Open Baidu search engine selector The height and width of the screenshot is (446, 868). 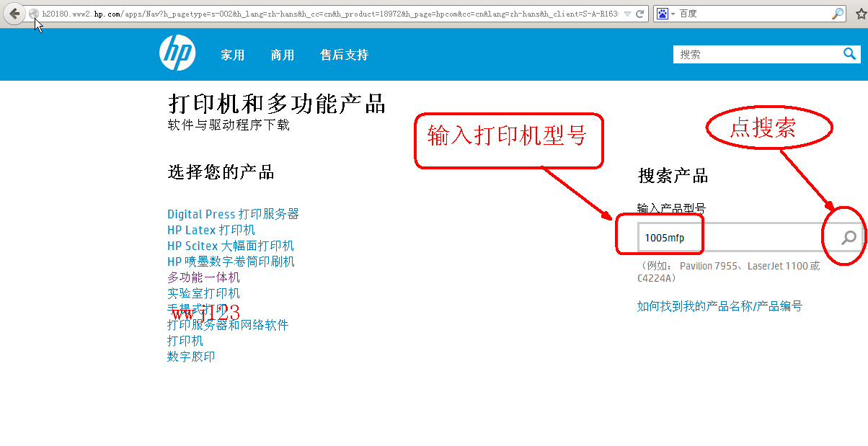(665, 14)
